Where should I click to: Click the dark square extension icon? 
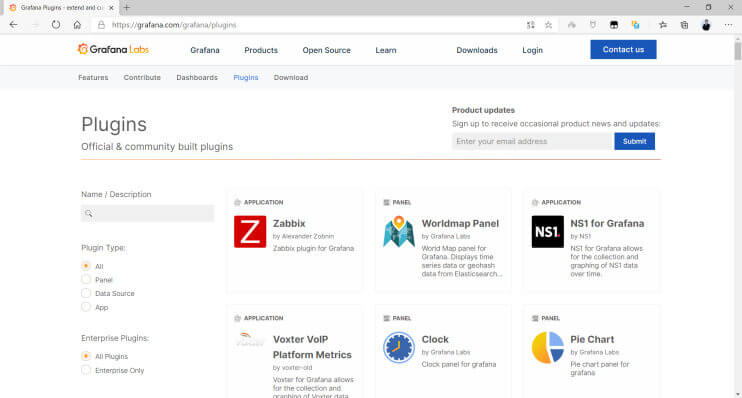pos(614,25)
